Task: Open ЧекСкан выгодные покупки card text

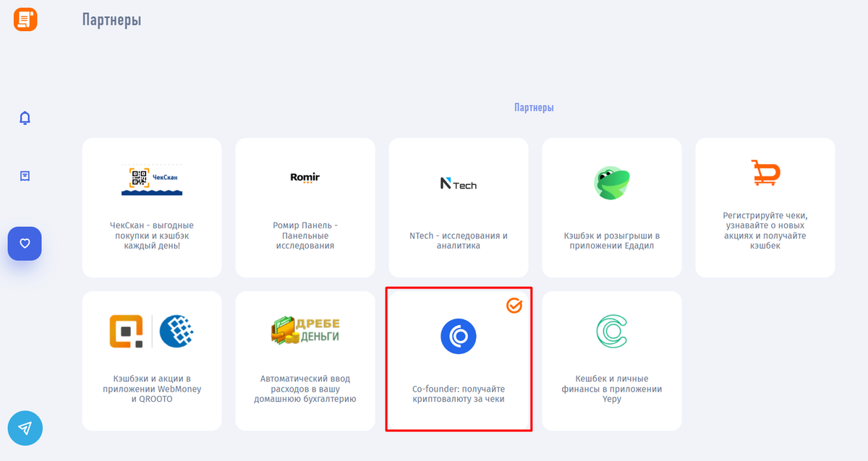Action: [x=152, y=236]
